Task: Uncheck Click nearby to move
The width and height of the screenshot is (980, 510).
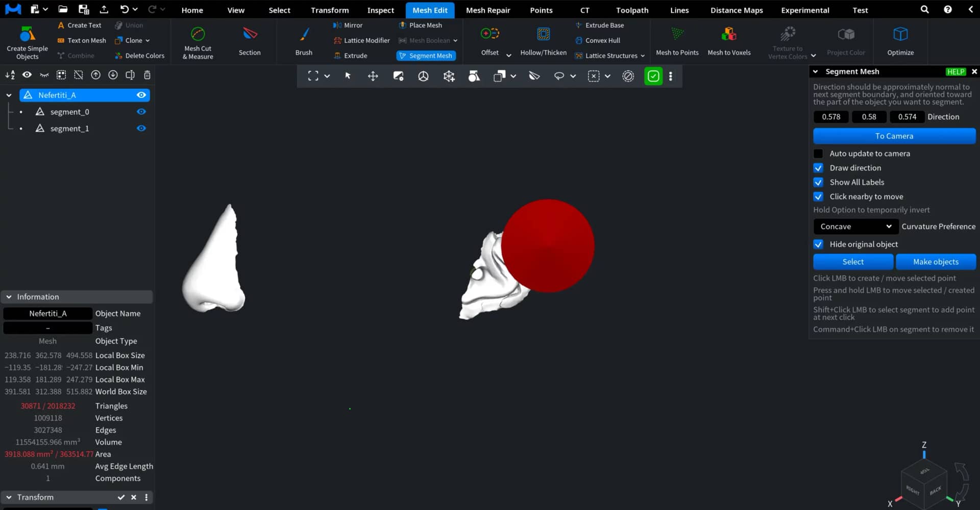Action: coord(818,196)
